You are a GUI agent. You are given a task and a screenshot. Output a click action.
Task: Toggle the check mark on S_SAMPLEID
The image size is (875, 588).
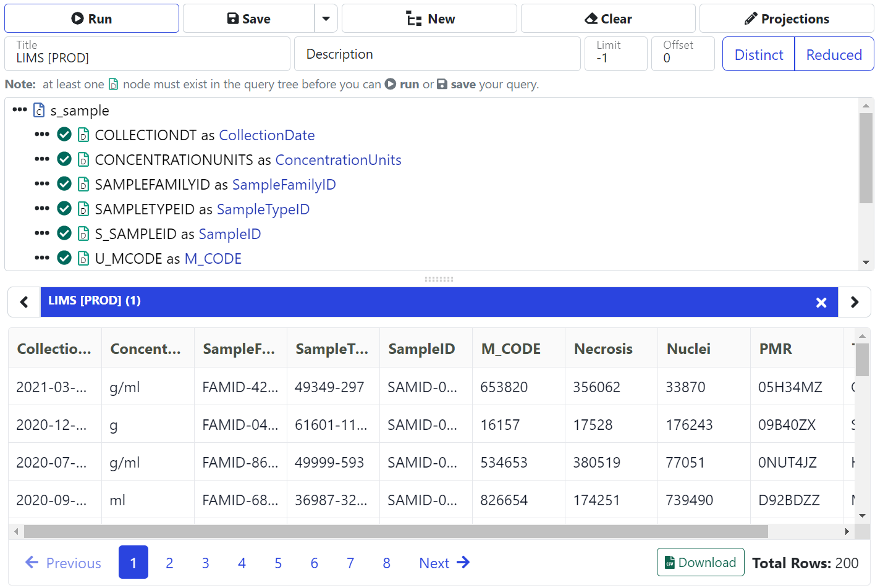(x=64, y=233)
